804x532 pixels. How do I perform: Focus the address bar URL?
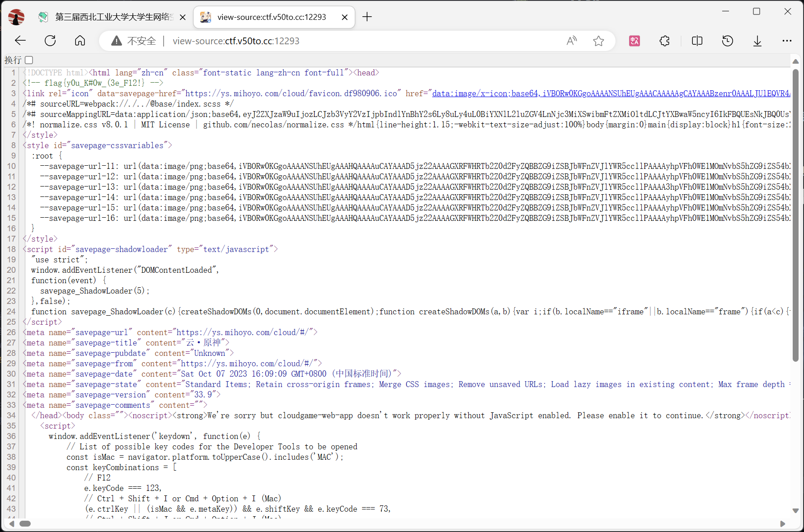(x=236, y=41)
